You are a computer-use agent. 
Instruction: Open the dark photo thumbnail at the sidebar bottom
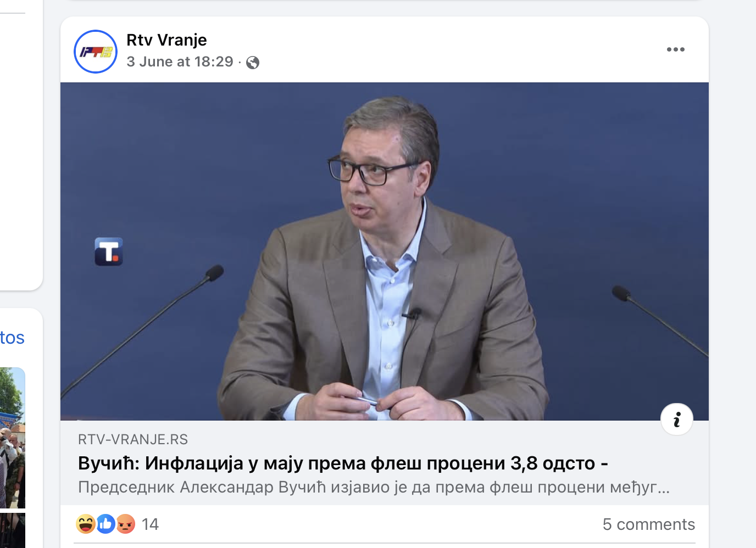pos(12,530)
